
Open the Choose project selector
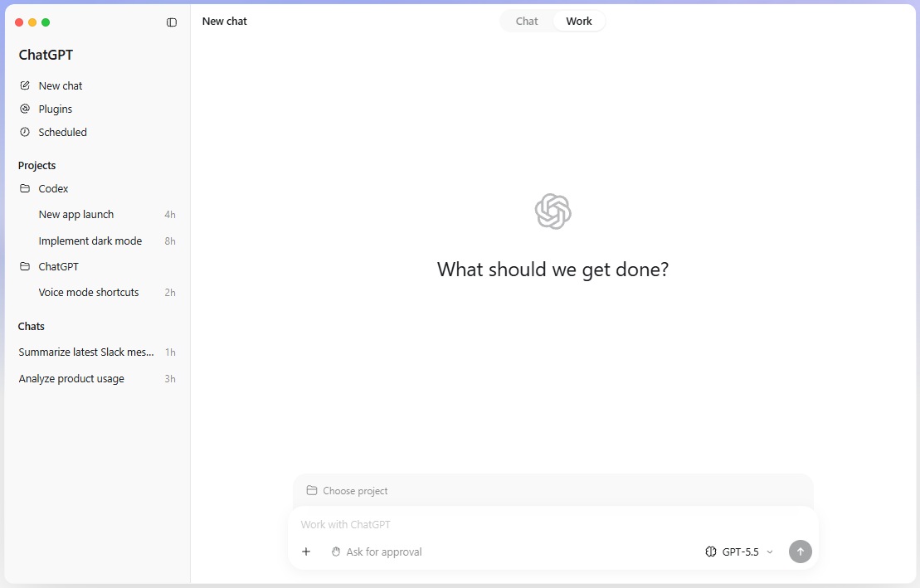coord(348,491)
